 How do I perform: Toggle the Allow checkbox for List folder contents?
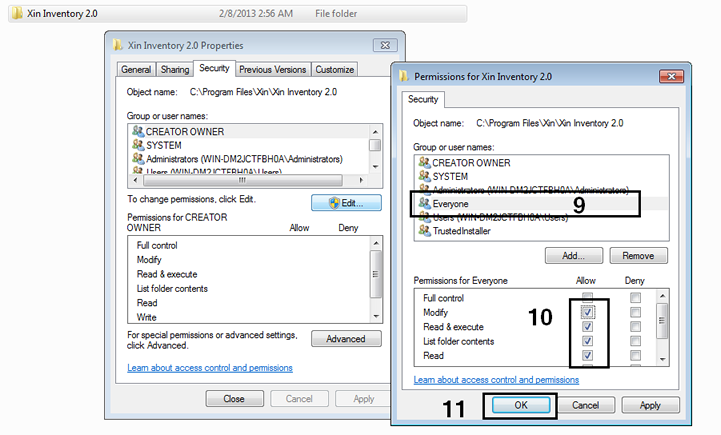[587, 341]
